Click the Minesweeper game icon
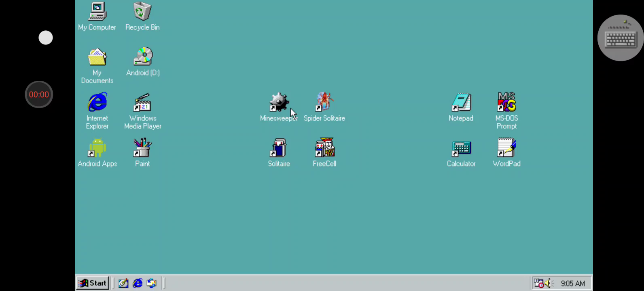Image resolution: width=644 pixels, height=291 pixels. pos(279,103)
